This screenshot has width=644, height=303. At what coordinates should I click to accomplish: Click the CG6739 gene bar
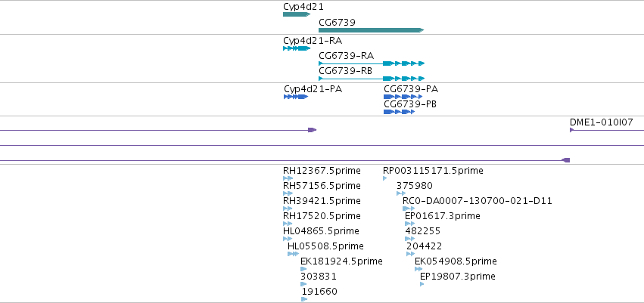[371, 30]
